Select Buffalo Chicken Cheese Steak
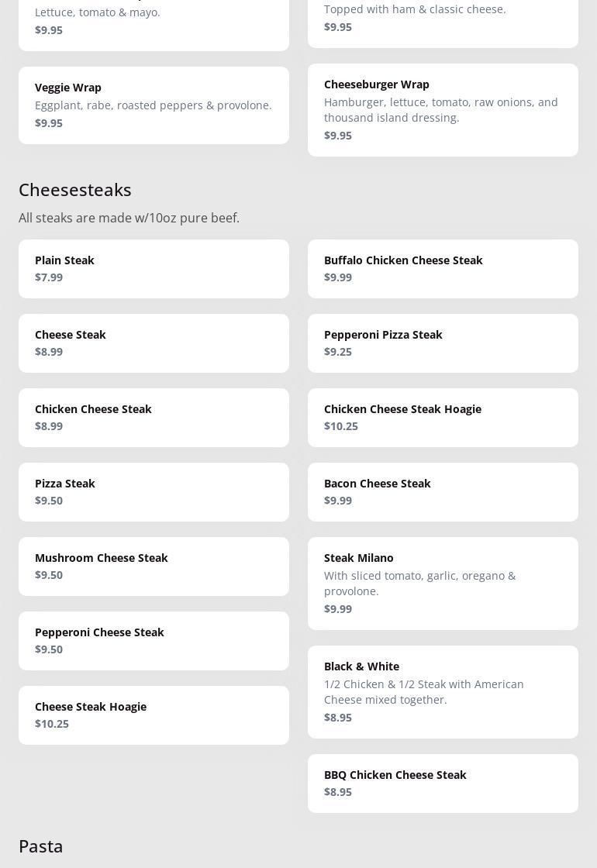This screenshot has height=868, width=597. 443,269
